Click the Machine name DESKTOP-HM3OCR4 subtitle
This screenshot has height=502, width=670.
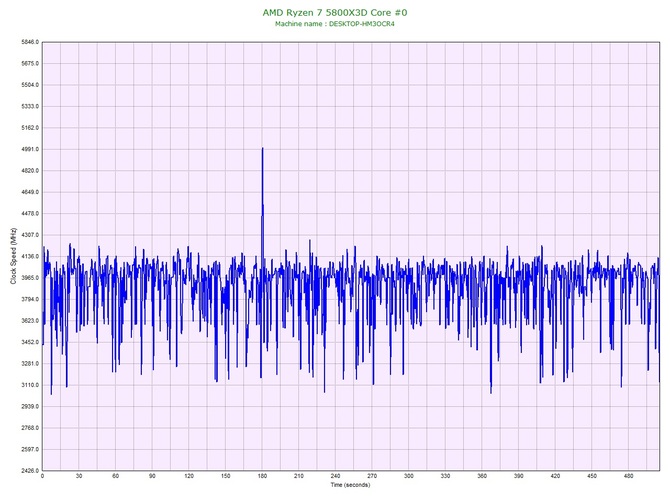tap(335, 24)
